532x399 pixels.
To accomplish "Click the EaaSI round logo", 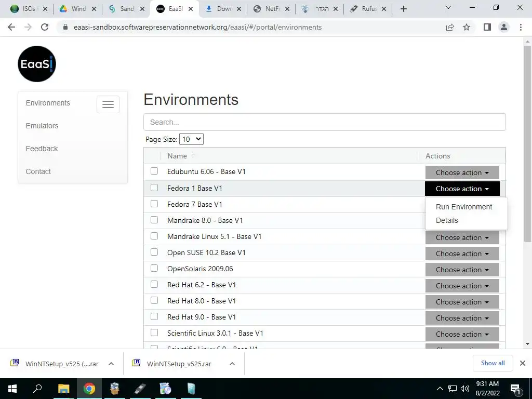I will [x=37, y=64].
